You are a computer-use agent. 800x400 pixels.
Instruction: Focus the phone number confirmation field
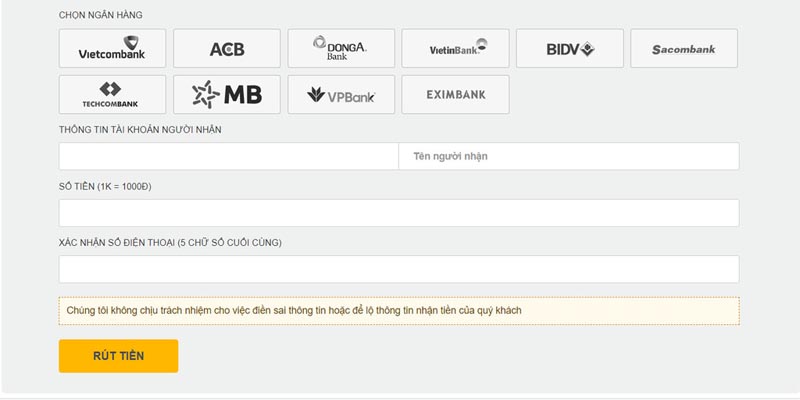click(x=399, y=269)
